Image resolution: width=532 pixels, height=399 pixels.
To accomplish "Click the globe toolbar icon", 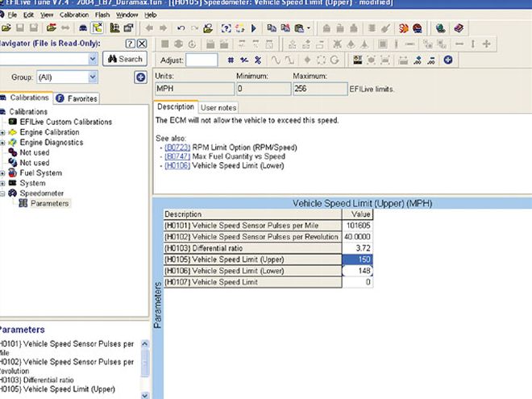I will click(440, 28).
